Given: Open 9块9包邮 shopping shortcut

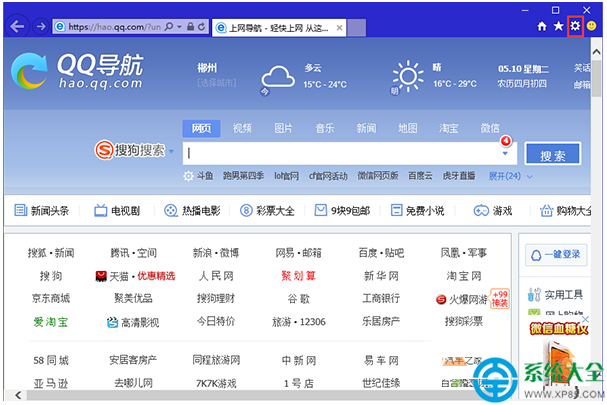Looking at the screenshot, I should 342,211.
